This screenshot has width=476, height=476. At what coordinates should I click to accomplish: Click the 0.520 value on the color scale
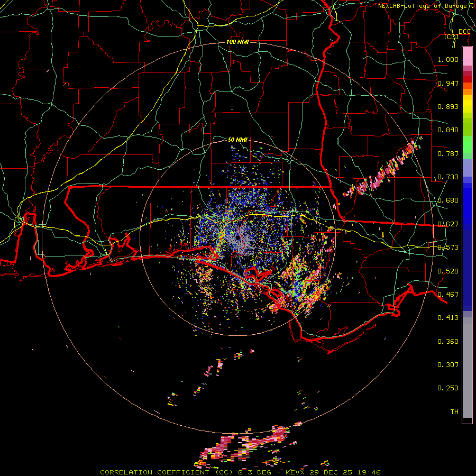point(448,271)
